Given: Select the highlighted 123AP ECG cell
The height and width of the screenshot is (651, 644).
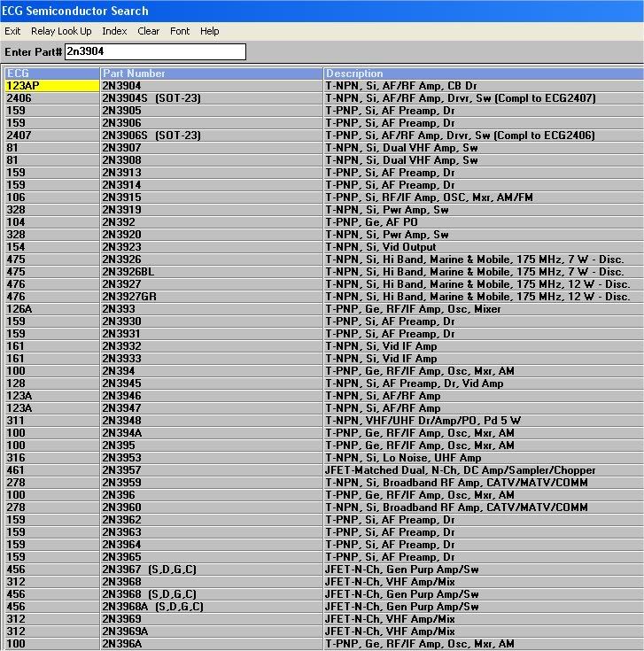Looking at the screenshot, I should tap(52, 86).
